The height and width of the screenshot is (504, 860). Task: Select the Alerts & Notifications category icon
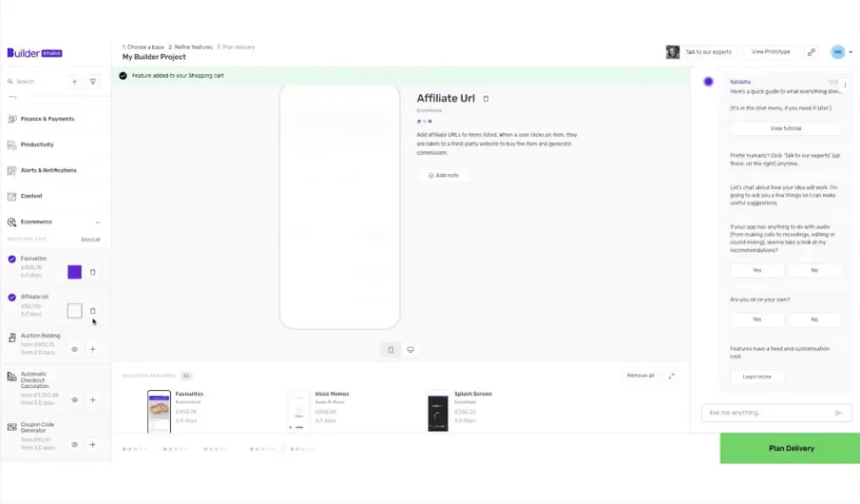pyautogui.click(x=12, y=171)
